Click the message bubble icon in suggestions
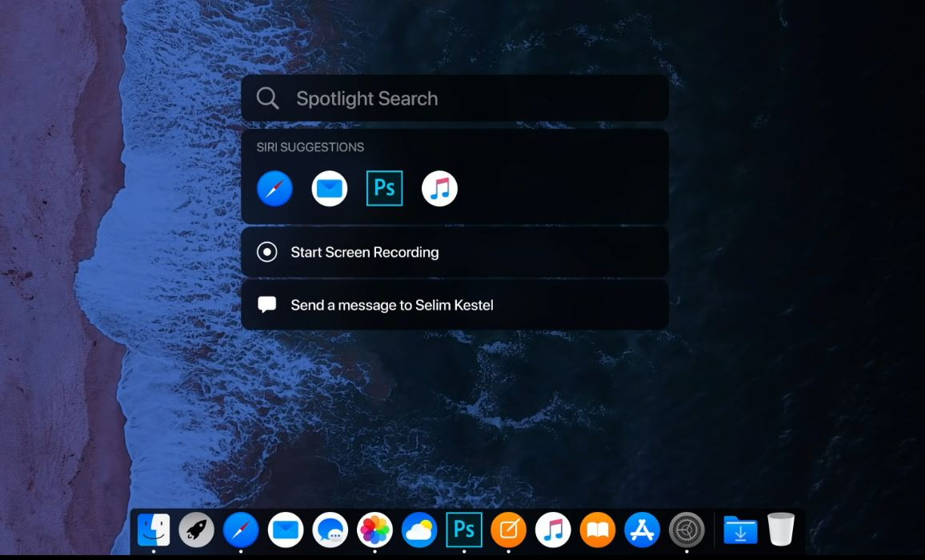The height and width of the screenshot is (560, 925). click(x=266, y=305)
